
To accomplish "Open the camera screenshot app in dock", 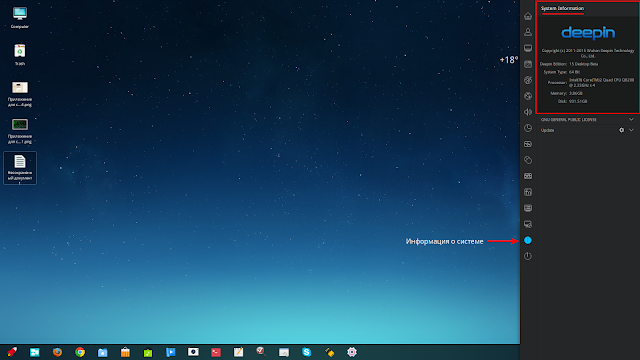I will coord(193,352).
